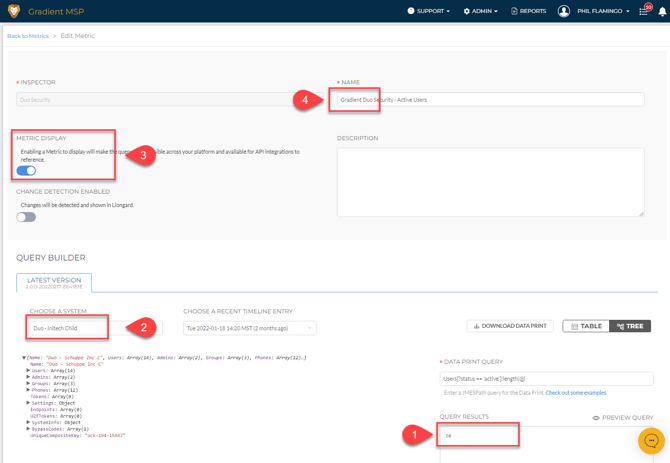
Task: Open the Admin dropdown menu
Action: coord(481,11)
